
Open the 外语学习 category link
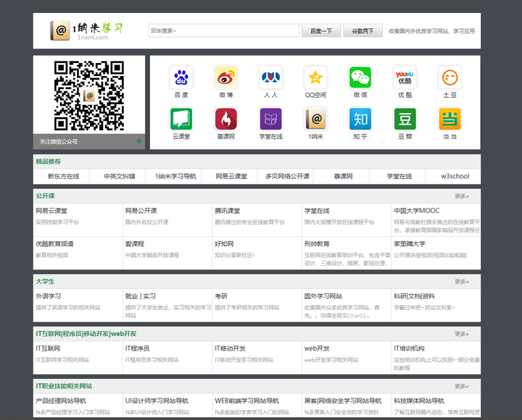pyautogui.click(x=49, y=296)
